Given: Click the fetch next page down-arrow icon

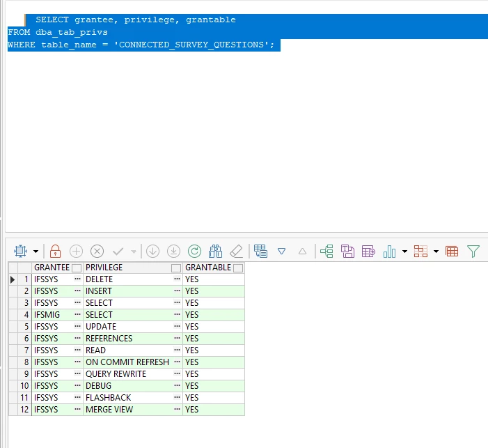Looking at the screenshot, I should coord(153,251).
